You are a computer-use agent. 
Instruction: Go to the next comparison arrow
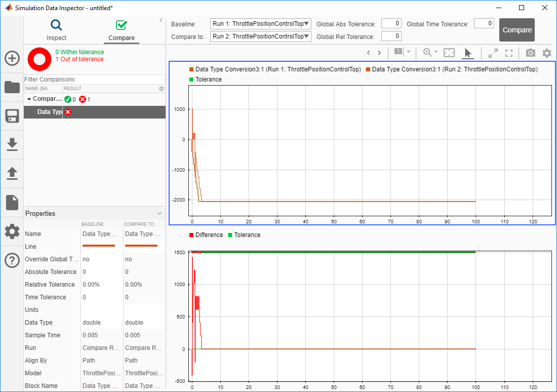[x=379, y=53]
